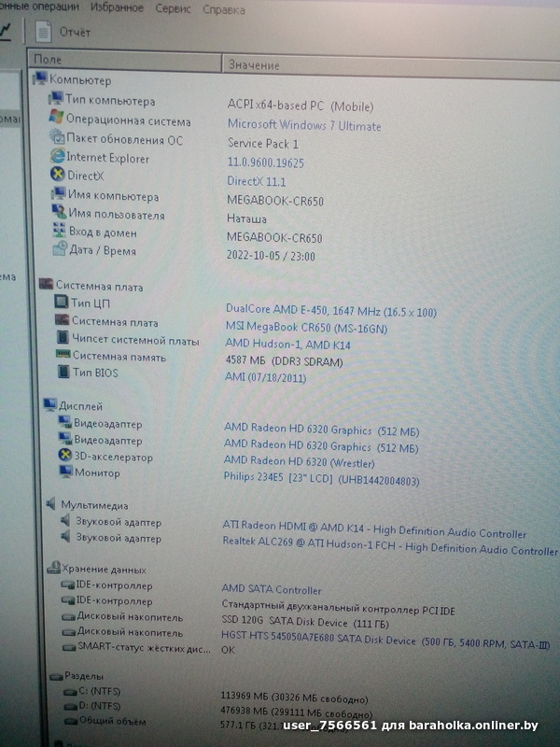The height and width of the screenshot is (747, 560).
Task: Open the AMD Radeon HD 6320 (Wrestler) link
Action: click(299, 461)
